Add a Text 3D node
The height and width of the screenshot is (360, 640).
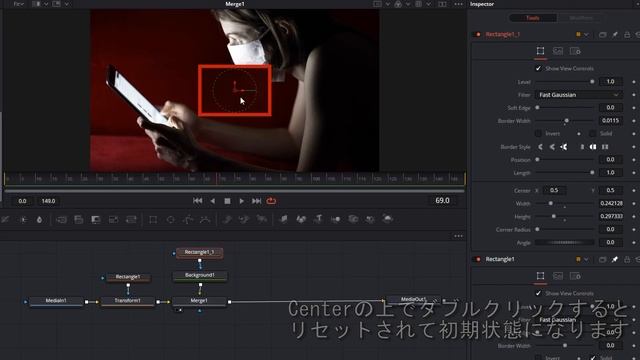point(318,220)
